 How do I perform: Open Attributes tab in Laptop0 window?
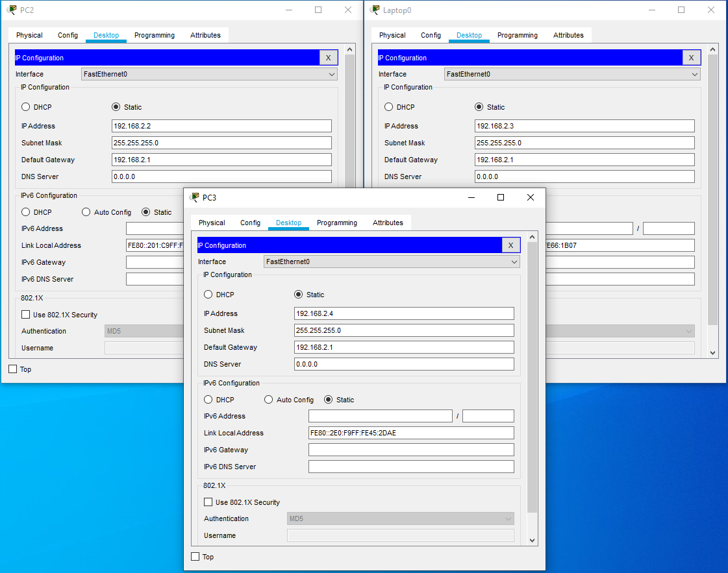coord(568,35)
